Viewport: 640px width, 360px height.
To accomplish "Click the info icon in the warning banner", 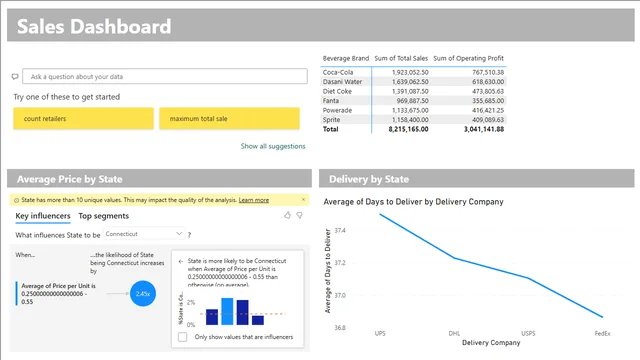I will pyautogui.click(x=16, y=200).
